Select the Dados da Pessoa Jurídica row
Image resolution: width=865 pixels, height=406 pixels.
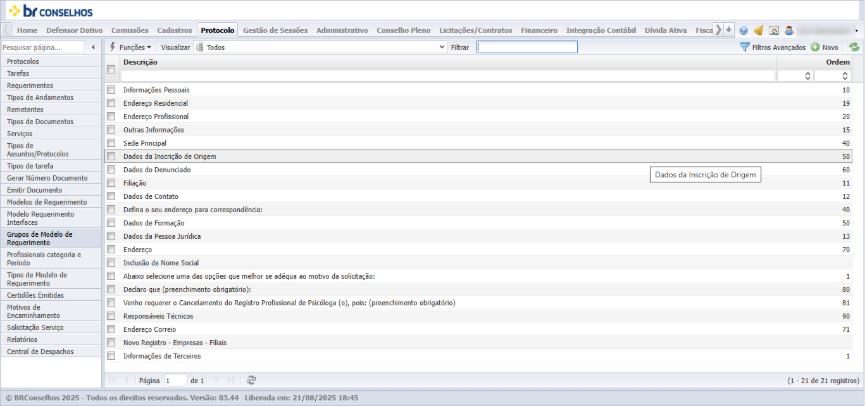click(478, 236)
